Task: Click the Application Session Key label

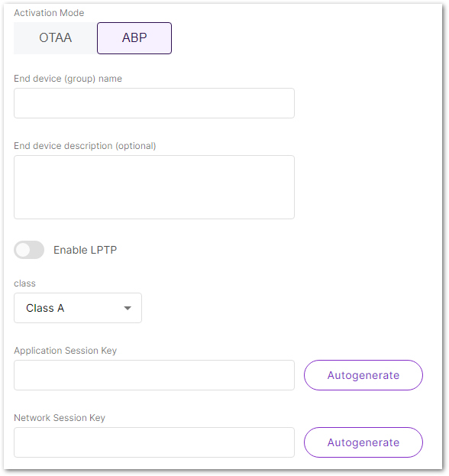Action: pyautogui.click(x=66, y=351)
